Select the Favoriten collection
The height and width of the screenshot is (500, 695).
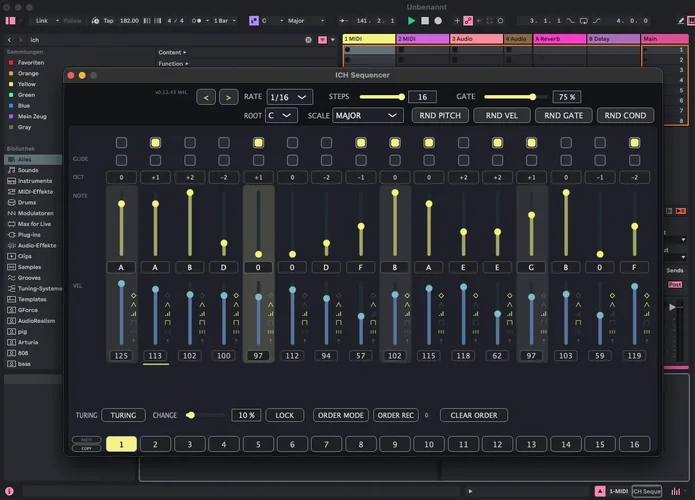(x=31, y=62)
